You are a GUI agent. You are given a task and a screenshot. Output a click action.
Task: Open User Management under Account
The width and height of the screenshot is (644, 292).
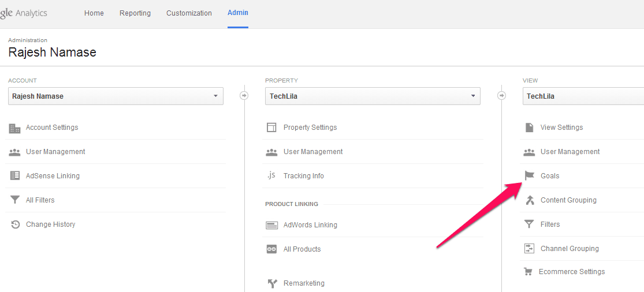pyautogui.click(x=55, y=152)
